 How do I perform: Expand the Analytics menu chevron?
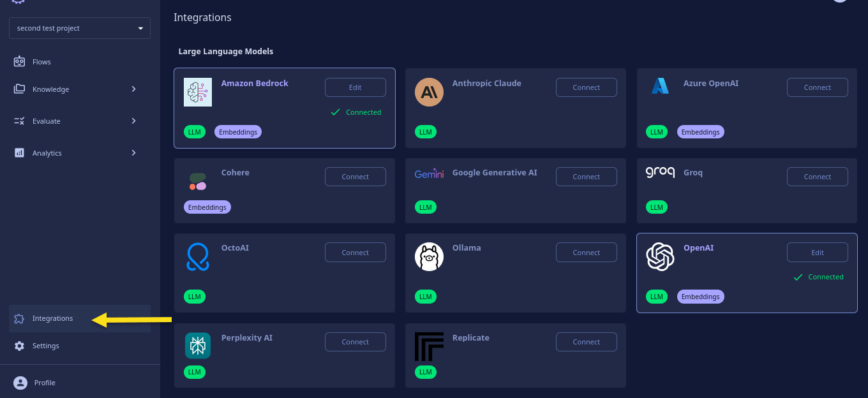(x=133, y=153)
